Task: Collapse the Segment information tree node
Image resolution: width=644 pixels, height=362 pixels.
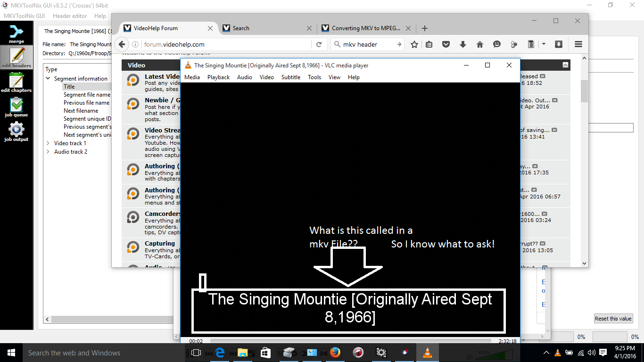Action: [48, 79]
